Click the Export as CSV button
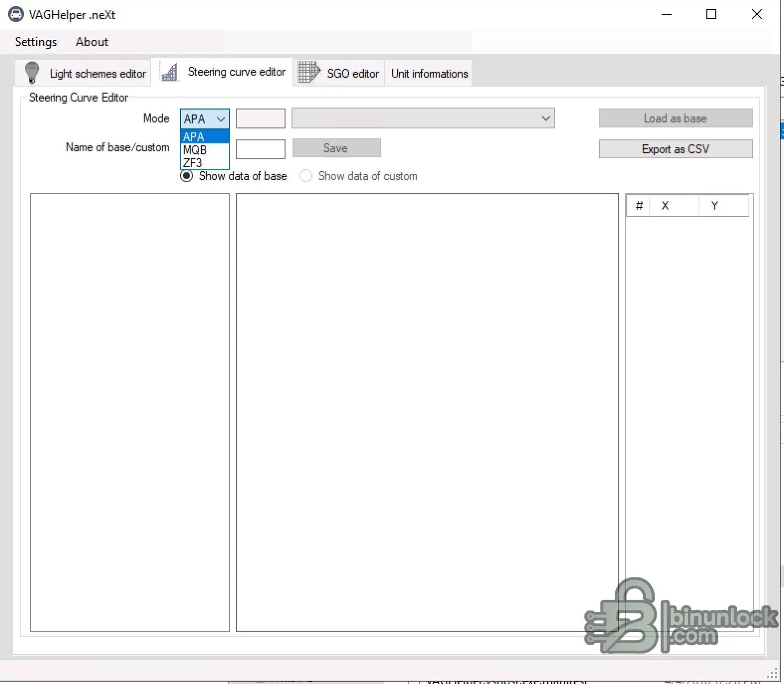Viewport: 784px width, 684px height. (676, 149)
